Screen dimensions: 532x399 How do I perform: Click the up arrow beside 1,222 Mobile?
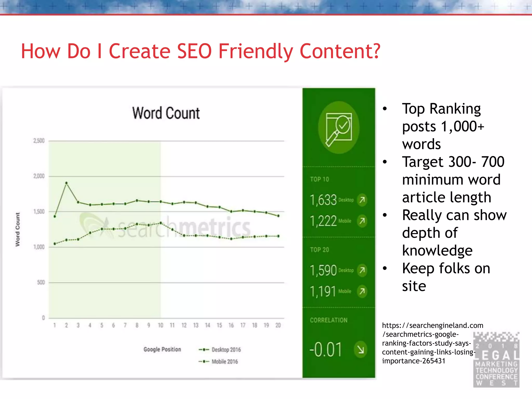pyautogui.click(x=362, y=221)
